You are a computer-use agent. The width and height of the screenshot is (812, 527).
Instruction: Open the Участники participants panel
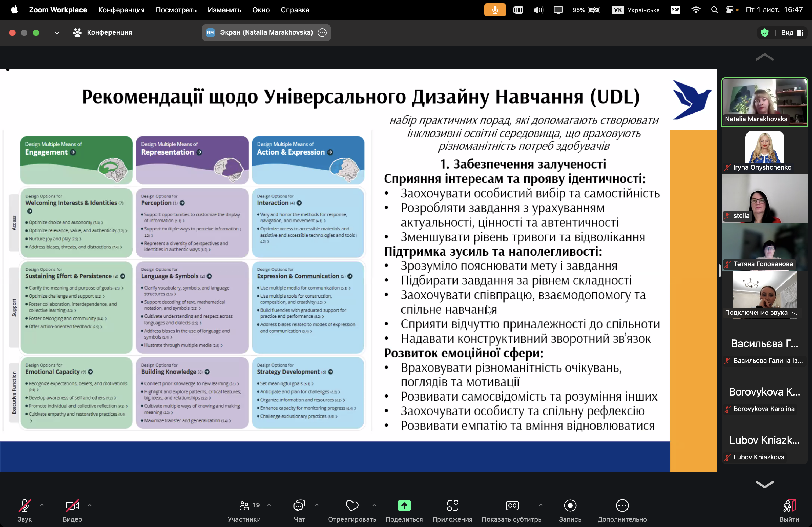pyautogui.click(x=244, y=510)
